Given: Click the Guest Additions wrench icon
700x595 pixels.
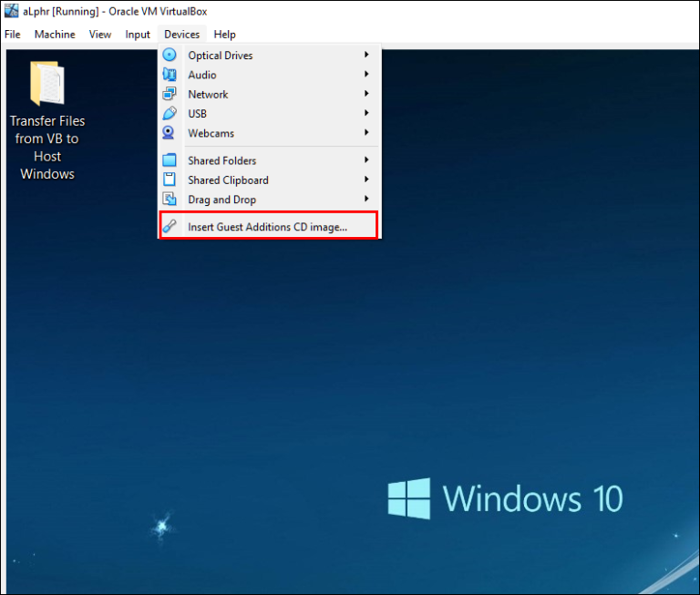Looking at the screenshot, I should (x=170, y=226).
